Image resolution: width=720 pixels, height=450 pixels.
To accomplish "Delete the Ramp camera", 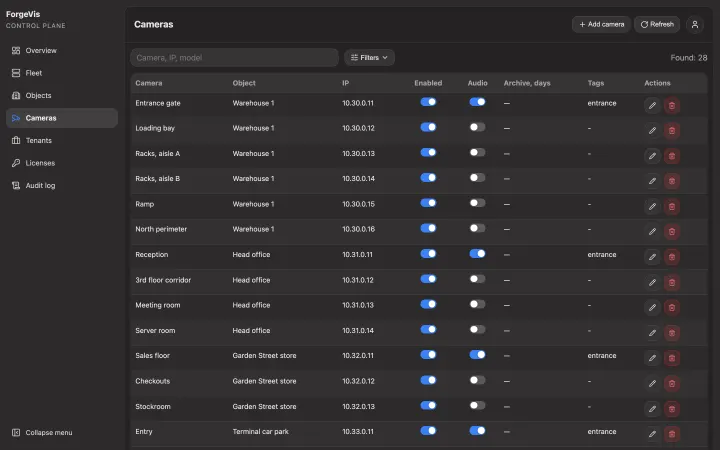I will [x=672, y=207].
